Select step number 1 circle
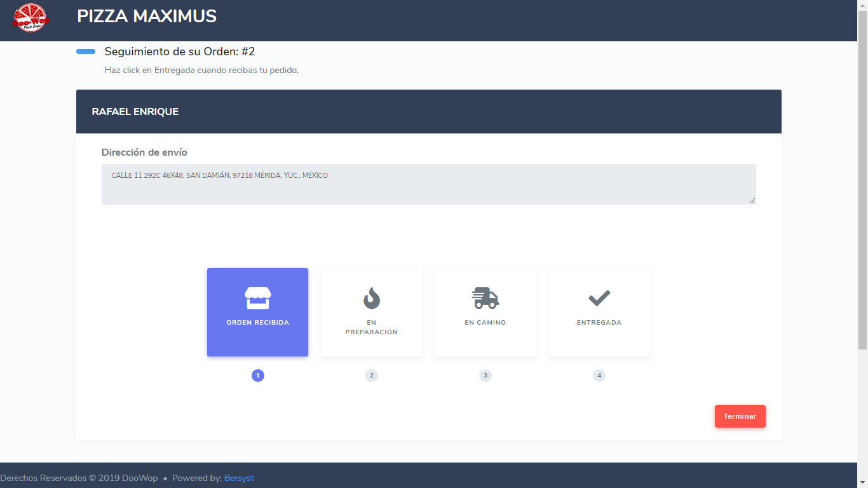The height and width of the screenshot is (488, 868). coord(257,376)
